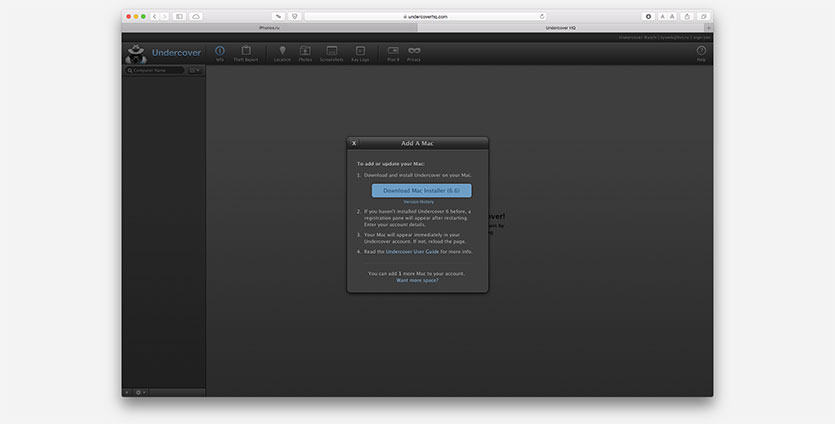
Task: Click Download Mac Installer (6.6) button
Action: pyautogui.click(x=421, y=191)
